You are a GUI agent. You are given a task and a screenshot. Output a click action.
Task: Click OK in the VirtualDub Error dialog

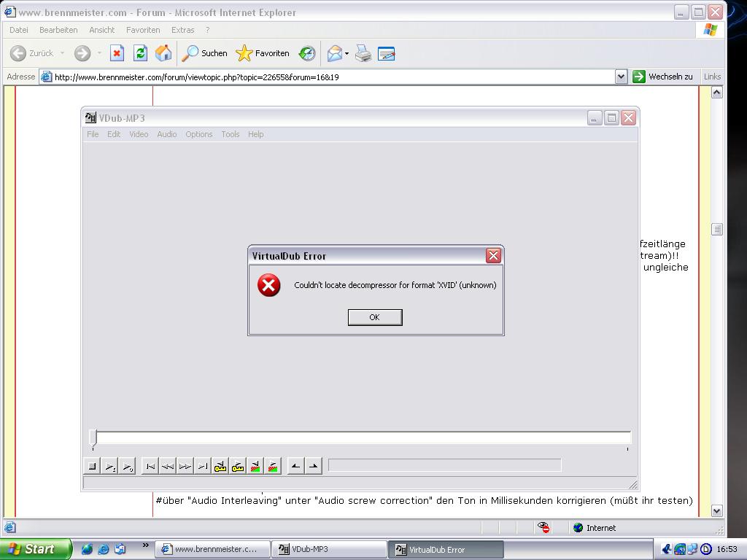tap(375, 318)
